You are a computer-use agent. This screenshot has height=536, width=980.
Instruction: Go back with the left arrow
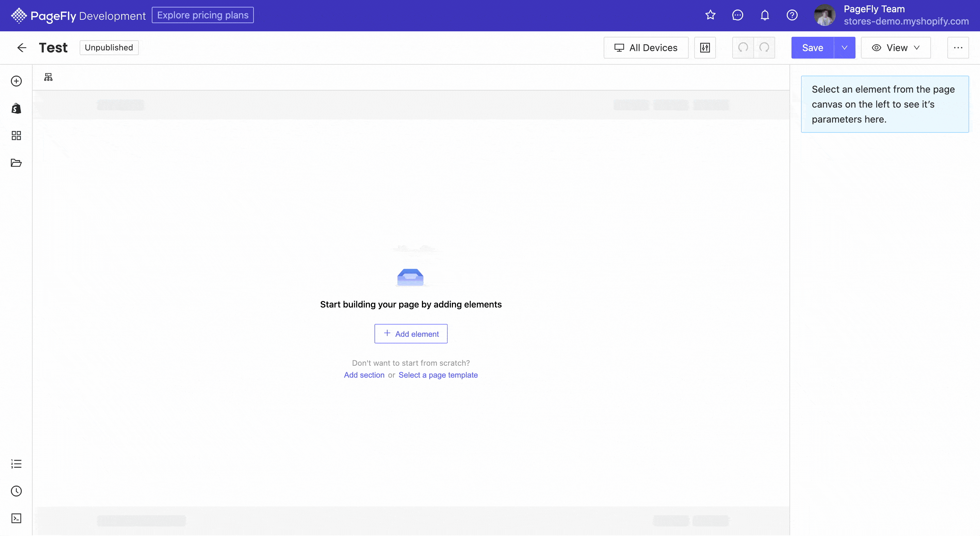22,48
